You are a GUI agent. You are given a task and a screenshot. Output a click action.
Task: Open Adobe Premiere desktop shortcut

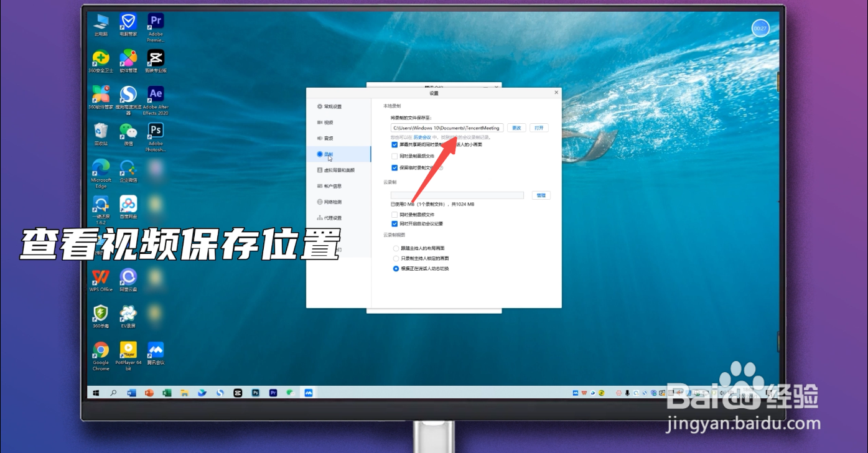click(156, 28)
